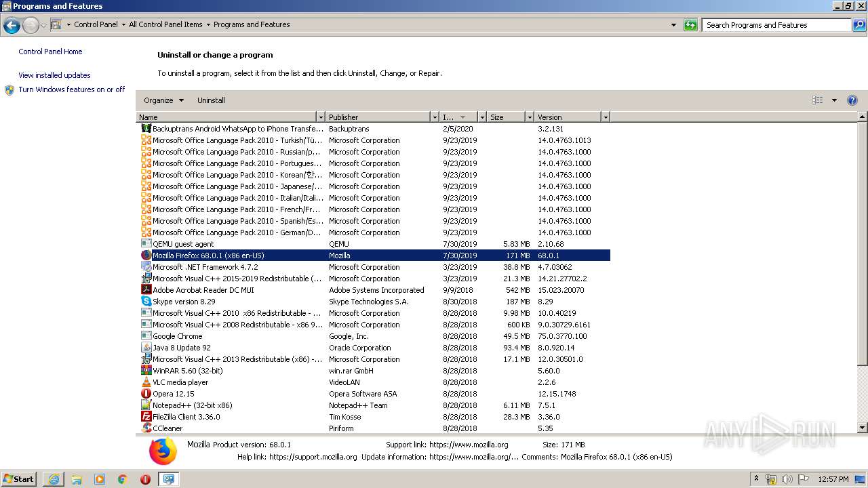
Task: Select the Skype version 8.29 icon
Action: click(146, 302)
